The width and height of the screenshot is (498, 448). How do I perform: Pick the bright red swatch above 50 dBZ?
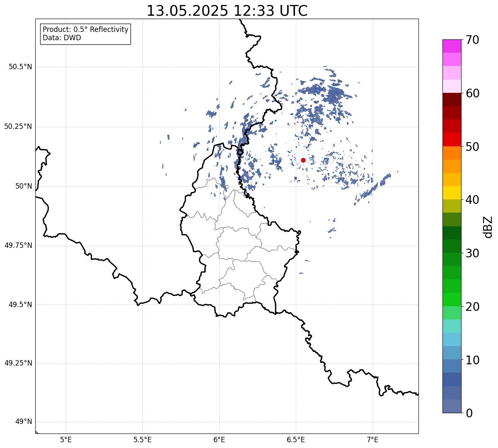pyautogui.click(x=452, y=140)
